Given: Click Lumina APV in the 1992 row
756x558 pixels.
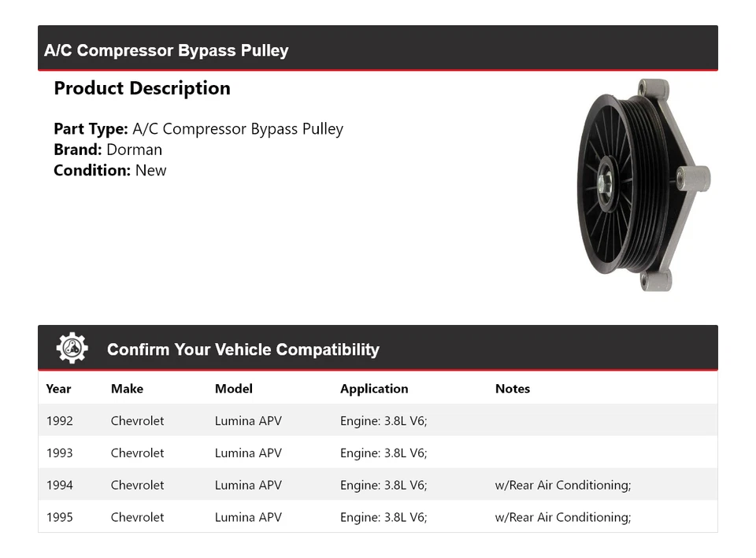Looking at the screenshot, I should (248, 421).
